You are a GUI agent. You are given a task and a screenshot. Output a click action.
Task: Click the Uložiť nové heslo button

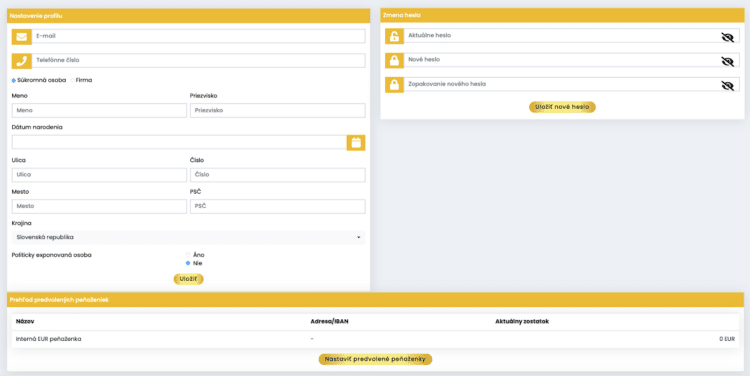[562, 107]
